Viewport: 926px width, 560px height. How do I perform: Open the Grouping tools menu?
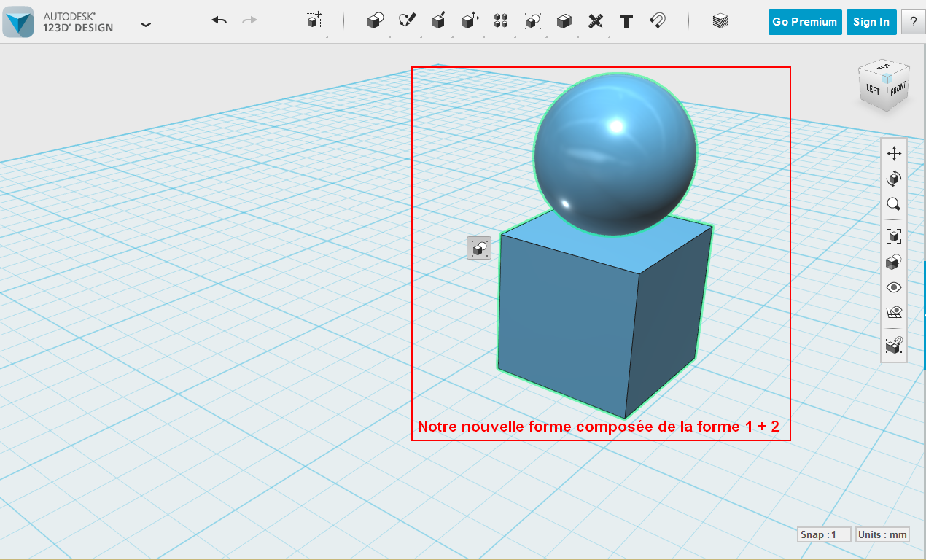point(533,21)
